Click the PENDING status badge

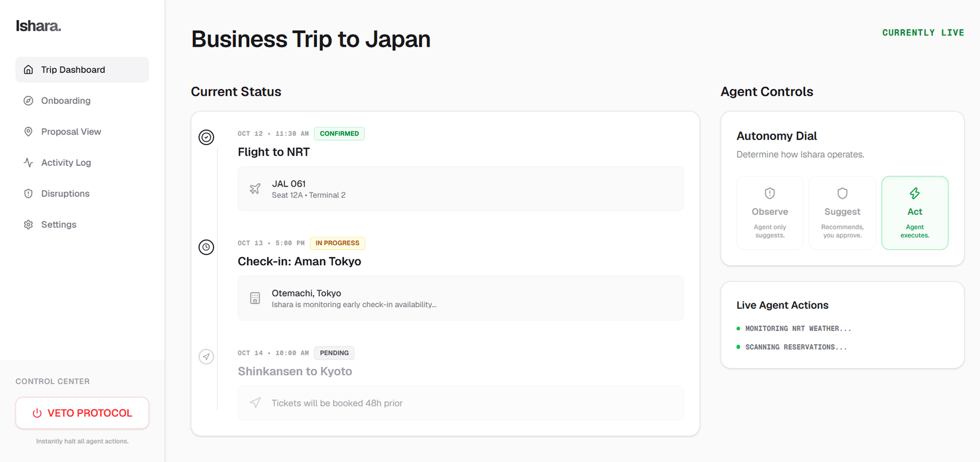coord(334,353)
